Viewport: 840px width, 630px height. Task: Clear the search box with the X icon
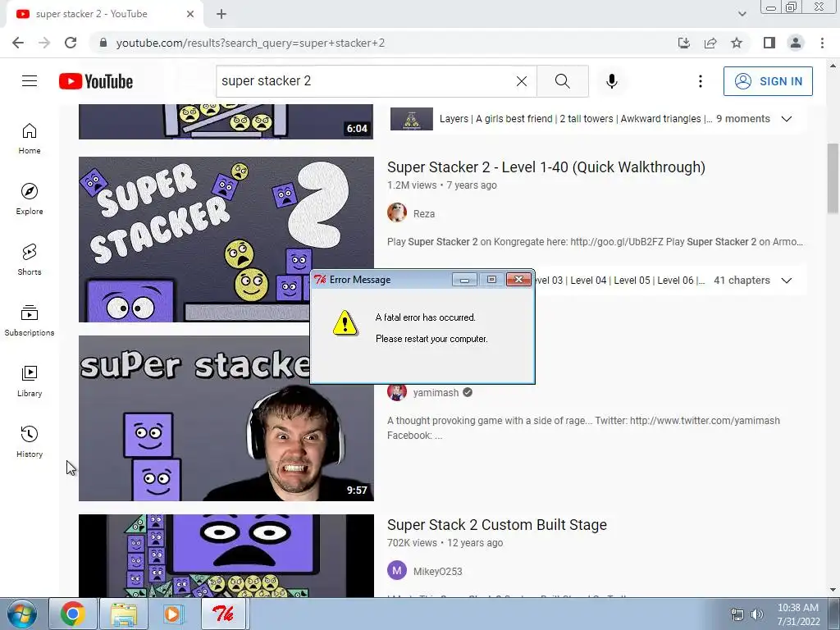[521, 81]
